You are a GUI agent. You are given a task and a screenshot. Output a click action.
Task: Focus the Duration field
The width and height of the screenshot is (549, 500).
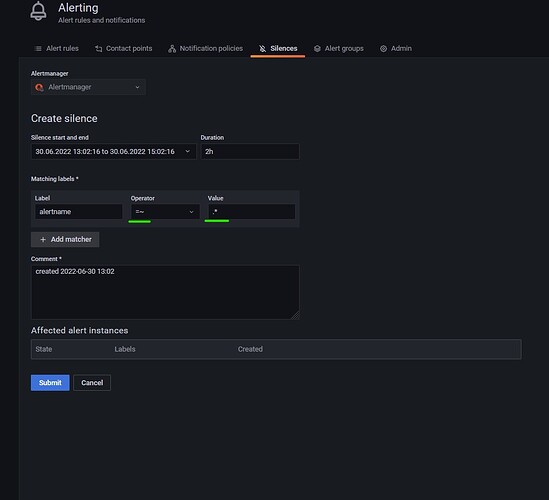(x=250, y=152)
